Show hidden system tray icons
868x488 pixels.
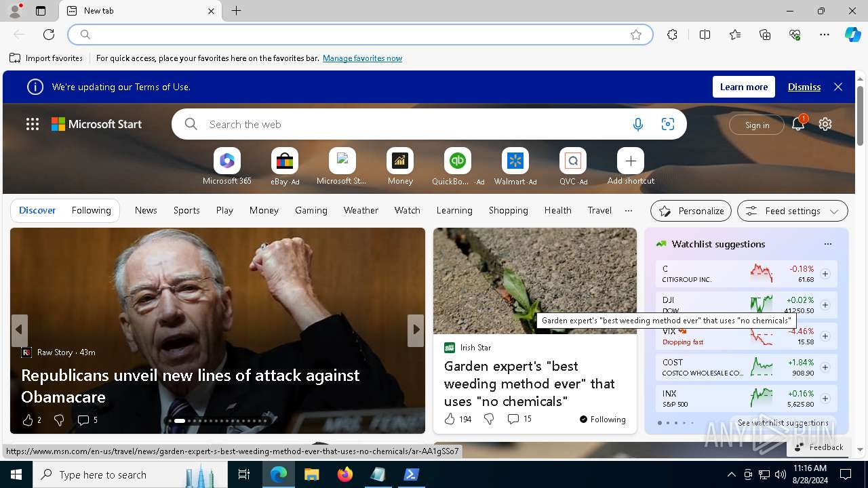pos(732,474)
